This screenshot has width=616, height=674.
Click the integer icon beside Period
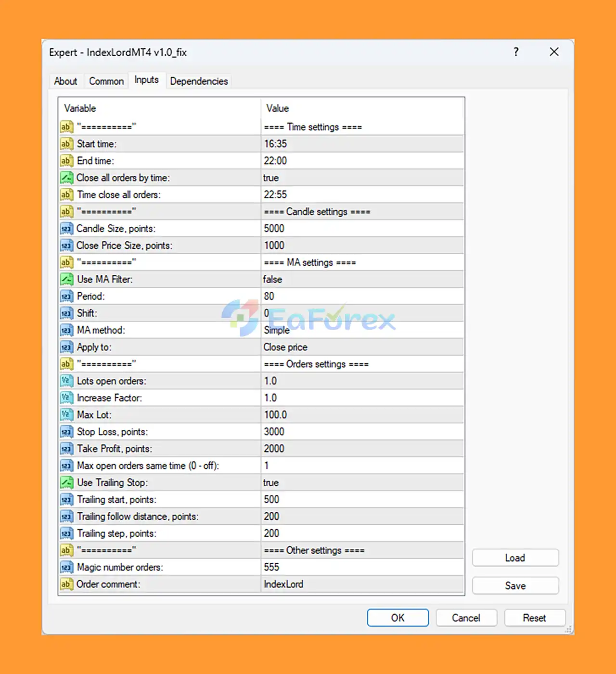[x=66, y=296]
